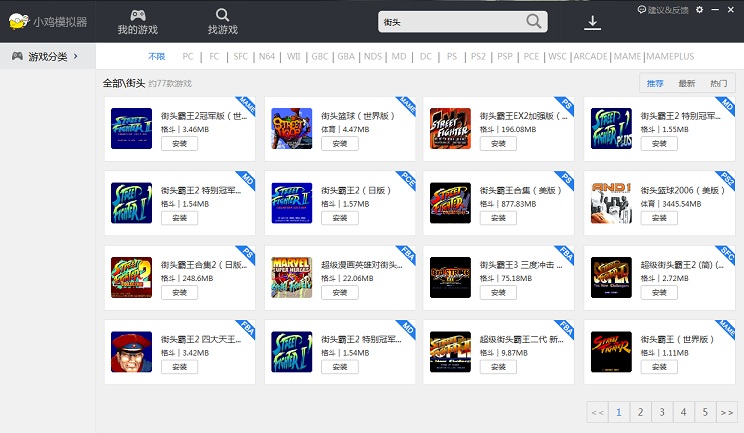Install 街头篮球（世界版）game
744x433 pixels.
coord(340,143)
